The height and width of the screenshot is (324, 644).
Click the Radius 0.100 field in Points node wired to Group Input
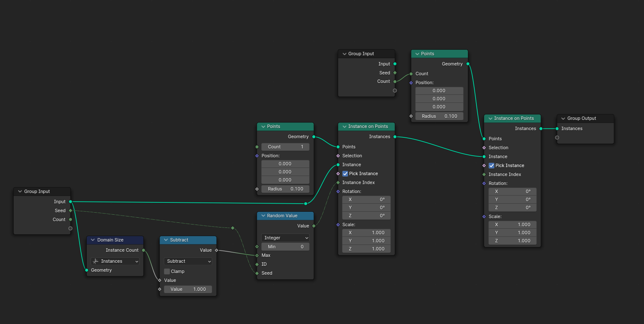439,116
